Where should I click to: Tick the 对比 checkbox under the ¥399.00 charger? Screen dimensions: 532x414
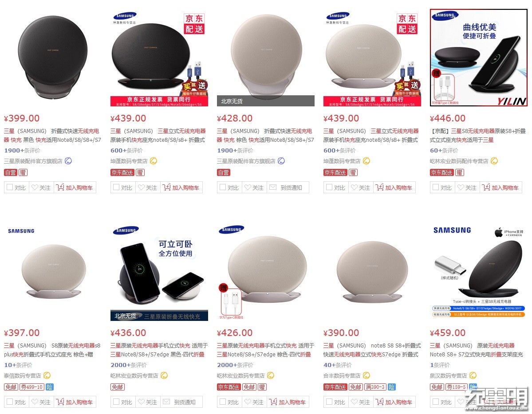(10, 187)
